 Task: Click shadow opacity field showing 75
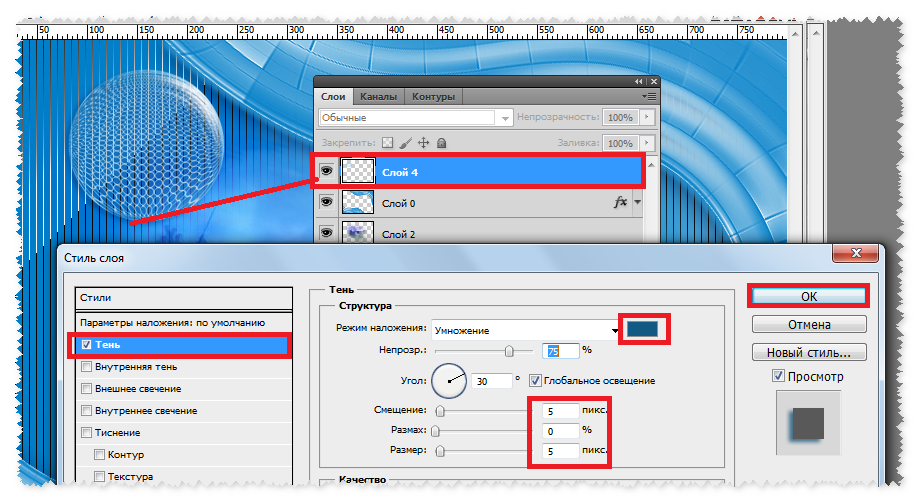click(x=560, y=351)
